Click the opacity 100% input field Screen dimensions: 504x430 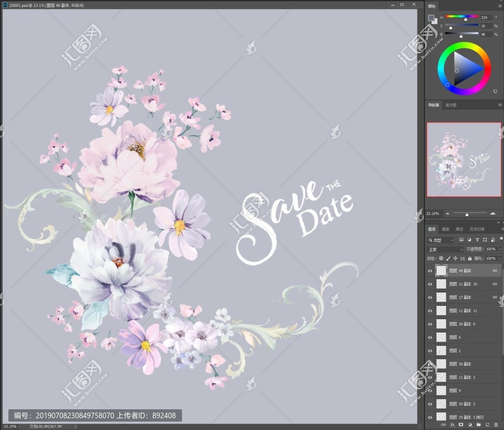pos(491,249)
